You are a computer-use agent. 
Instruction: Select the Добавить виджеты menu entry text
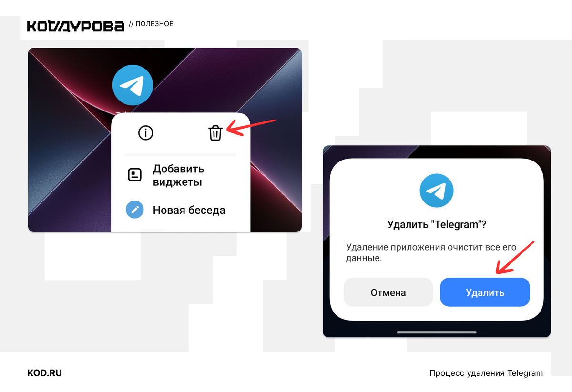click(178, 175)
